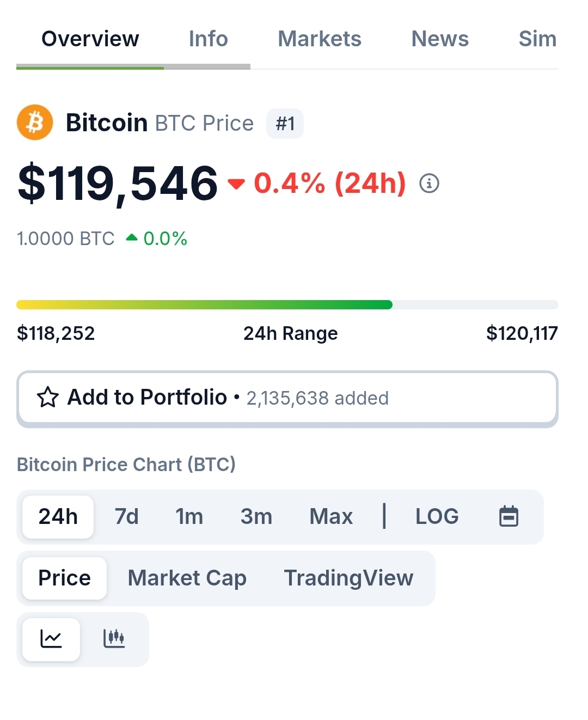
Task: Switch to the News tab
Action: [x=440, y=39]
